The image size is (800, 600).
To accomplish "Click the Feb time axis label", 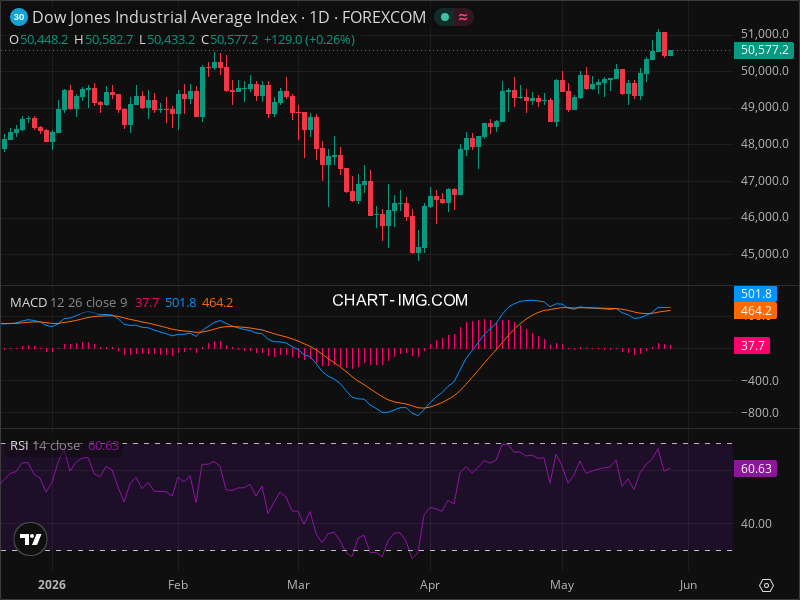I will [x=178, y=585].
